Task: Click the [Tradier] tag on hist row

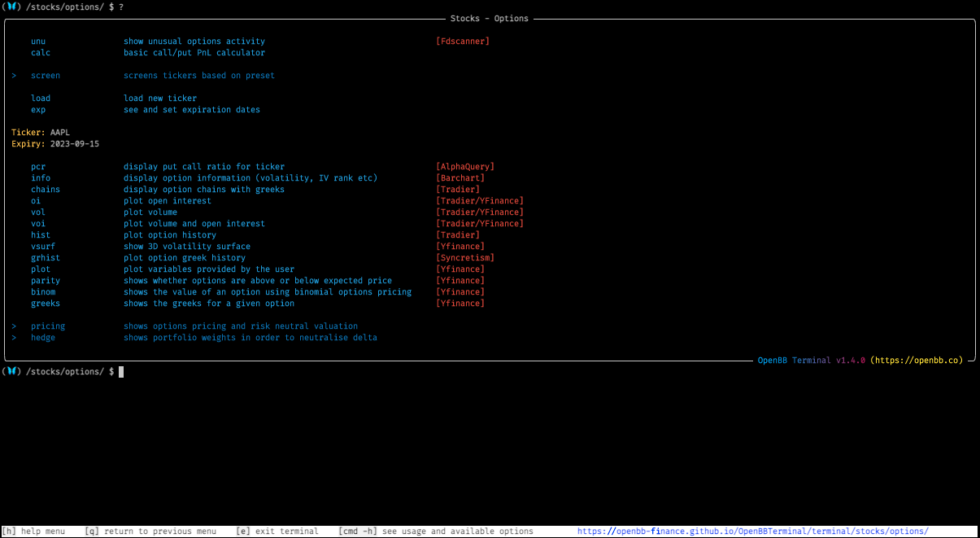Action: point(458,235)
